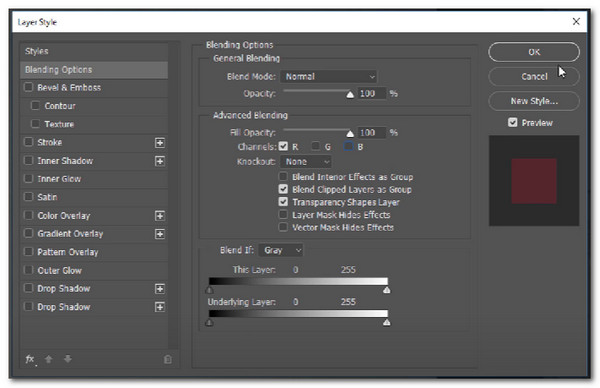Click the red style preview thumbnail
This screenshot has width=600, height=388.
pyautogui.click(x=534, y=181)
